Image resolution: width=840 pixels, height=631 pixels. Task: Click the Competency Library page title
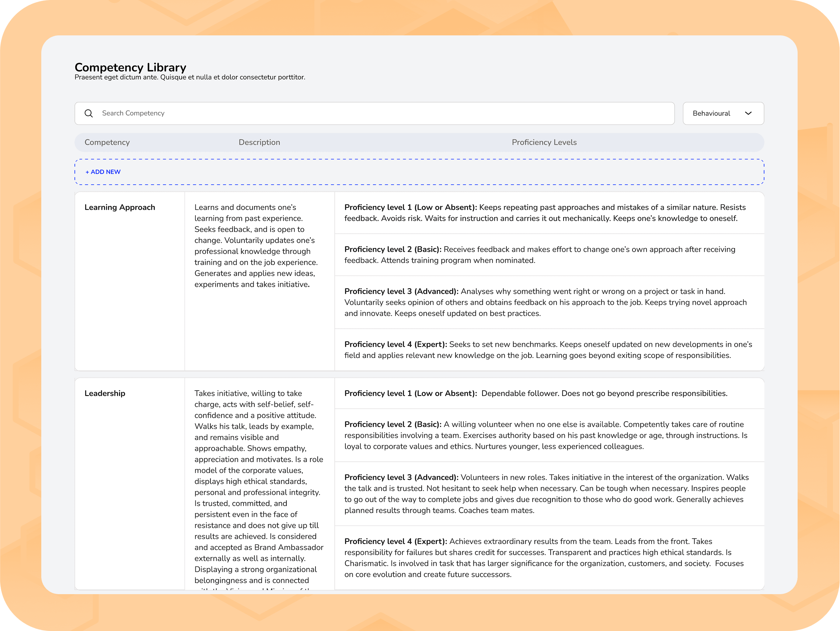pos(130,67)
